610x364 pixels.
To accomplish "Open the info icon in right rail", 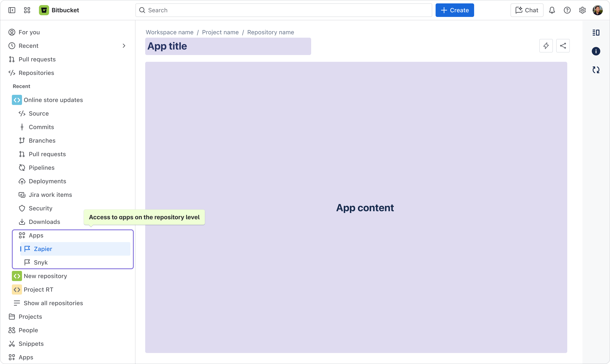I will [596, 51].
